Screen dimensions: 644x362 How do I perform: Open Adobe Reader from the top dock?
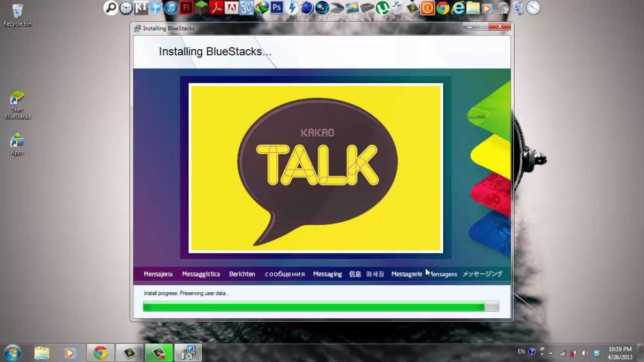(216, 8)
